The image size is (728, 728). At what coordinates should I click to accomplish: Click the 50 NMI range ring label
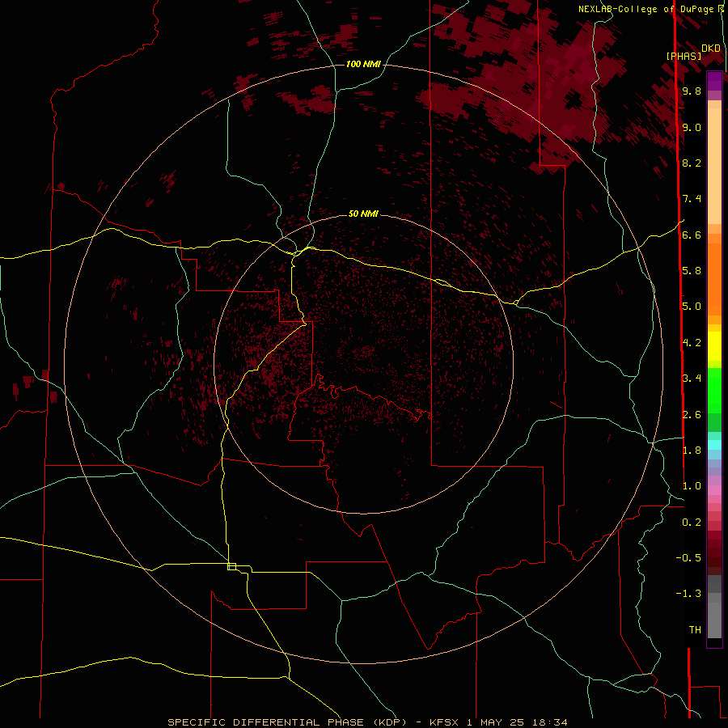(x=363, y=214)
